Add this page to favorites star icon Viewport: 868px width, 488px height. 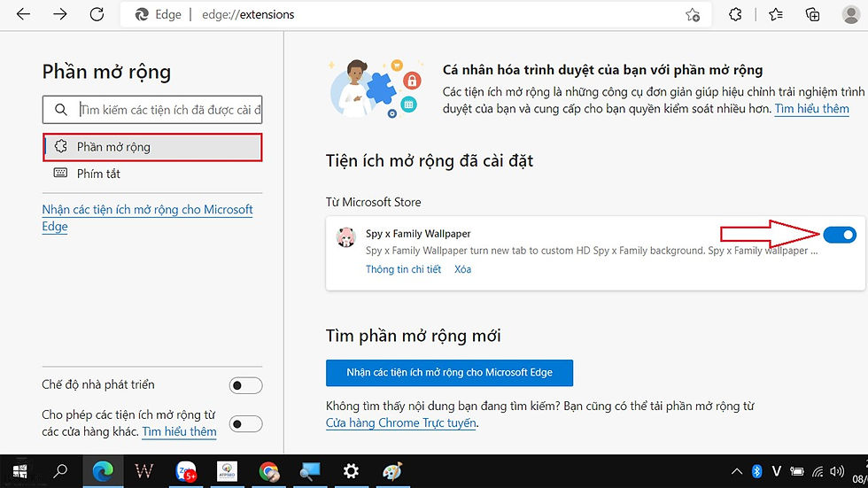pyautogui.click(x=693, y=15)
